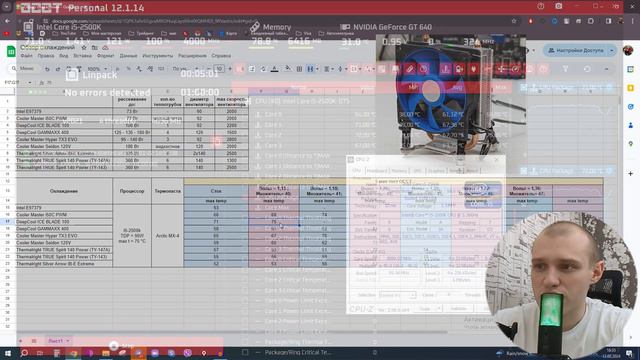Toggle Package/Ring Critical checkbox in OCCT
640x360 pixels.
coord(245,352)
